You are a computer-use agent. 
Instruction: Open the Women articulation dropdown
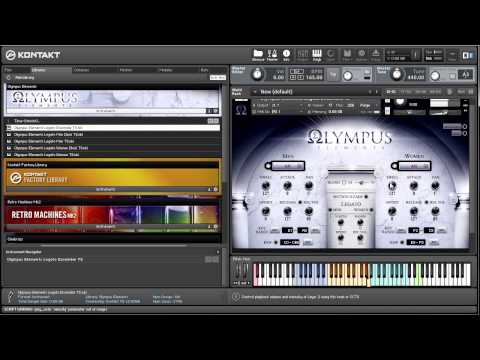(414, 166)
